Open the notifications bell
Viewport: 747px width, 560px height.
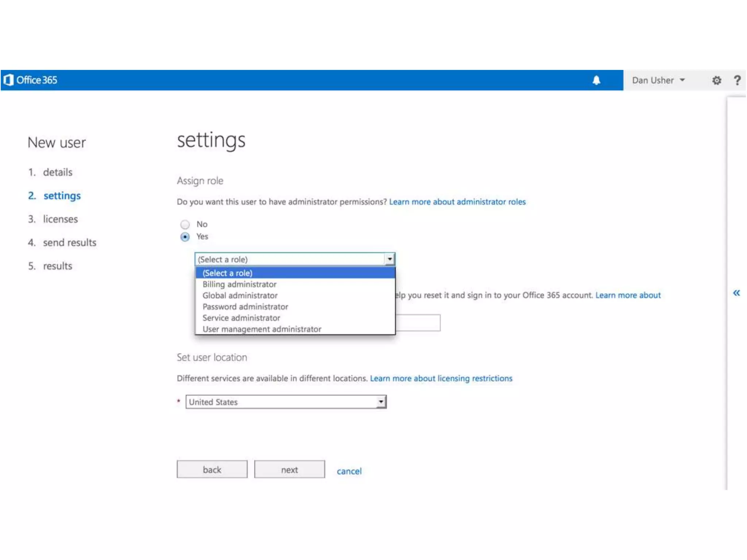[x=596, y=80]
